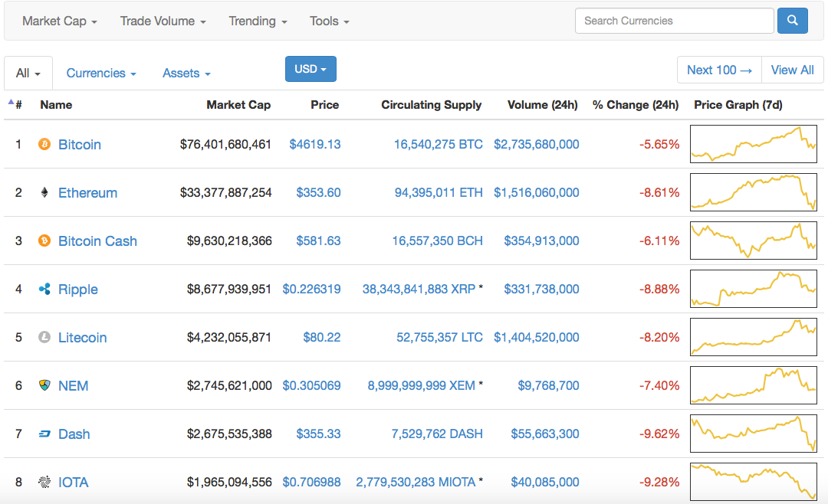828x504 pixels.
Task: Open Bitcoin Cash 7d price graph
Action: click(754, 240)
